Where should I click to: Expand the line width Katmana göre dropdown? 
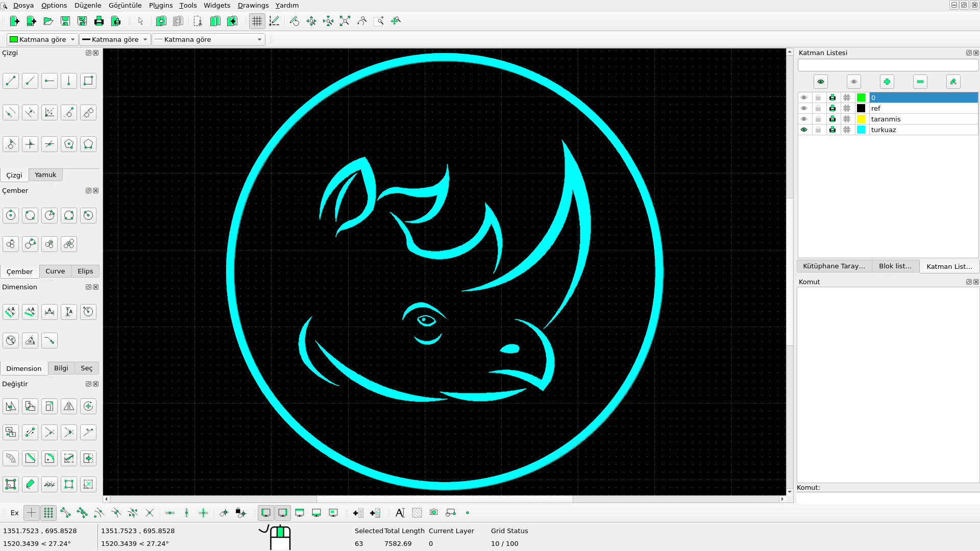click(x=115, y=39)
